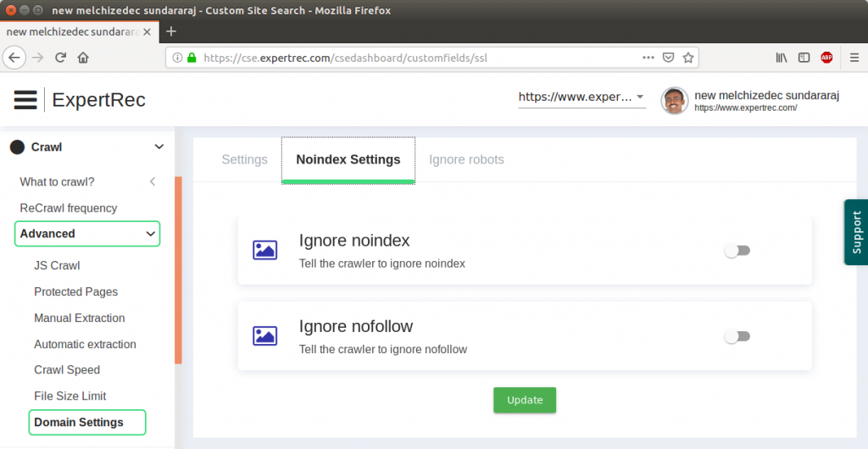The height and width of the screenshot is (449, 868).
Task: Go to the Firefox home page
Action: pyautogui.click(x=83, y=58)
